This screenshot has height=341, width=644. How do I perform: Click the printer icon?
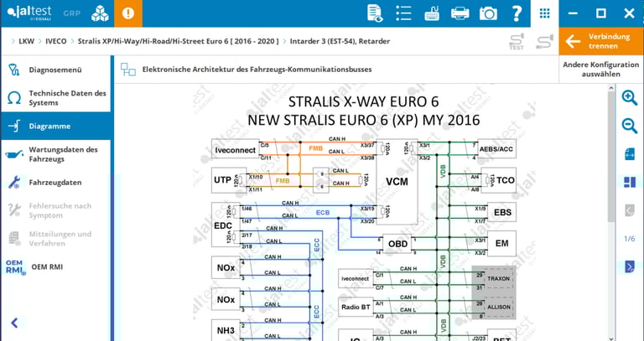click(x=460, y=13)
